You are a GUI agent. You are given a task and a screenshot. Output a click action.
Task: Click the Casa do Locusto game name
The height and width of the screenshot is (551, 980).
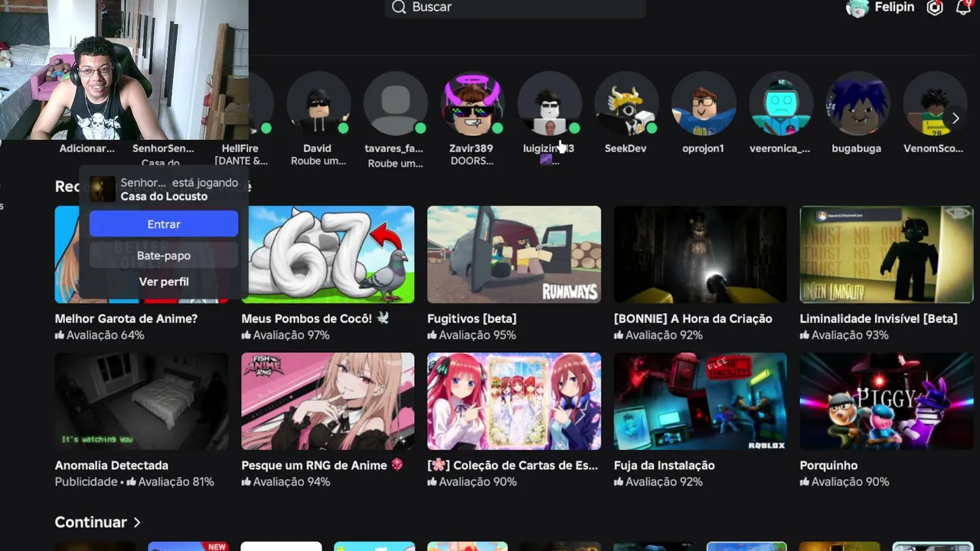pyautogui.click(x=164, y=197)
